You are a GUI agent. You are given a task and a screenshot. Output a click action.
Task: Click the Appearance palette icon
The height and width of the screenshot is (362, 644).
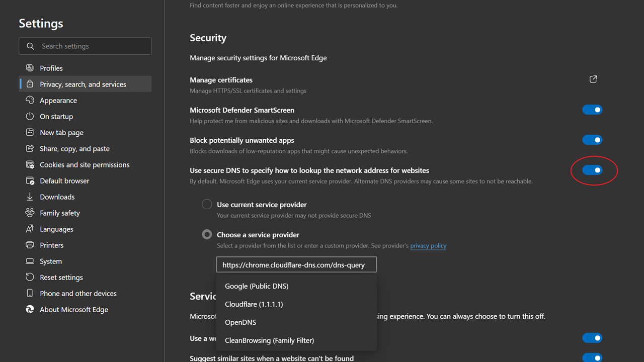[30, 100]
